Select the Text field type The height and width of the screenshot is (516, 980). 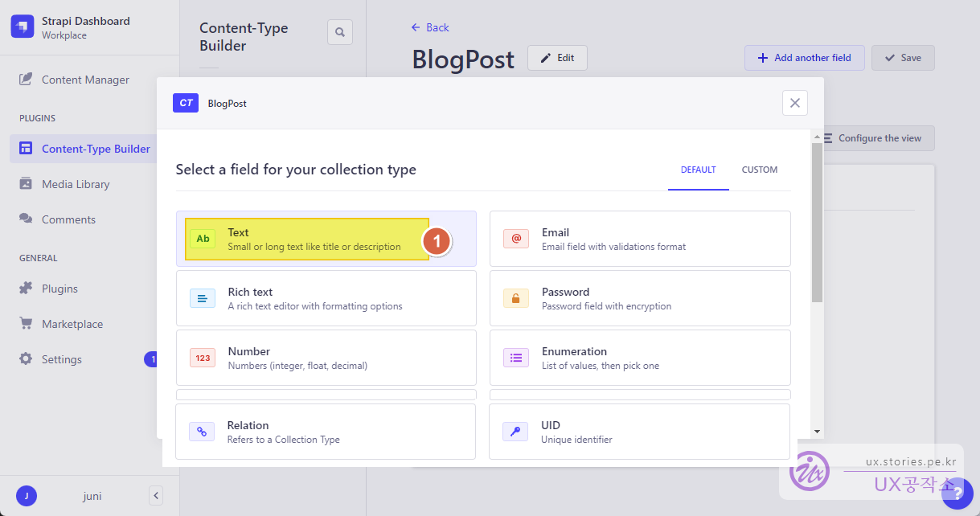tap(326, 239)
